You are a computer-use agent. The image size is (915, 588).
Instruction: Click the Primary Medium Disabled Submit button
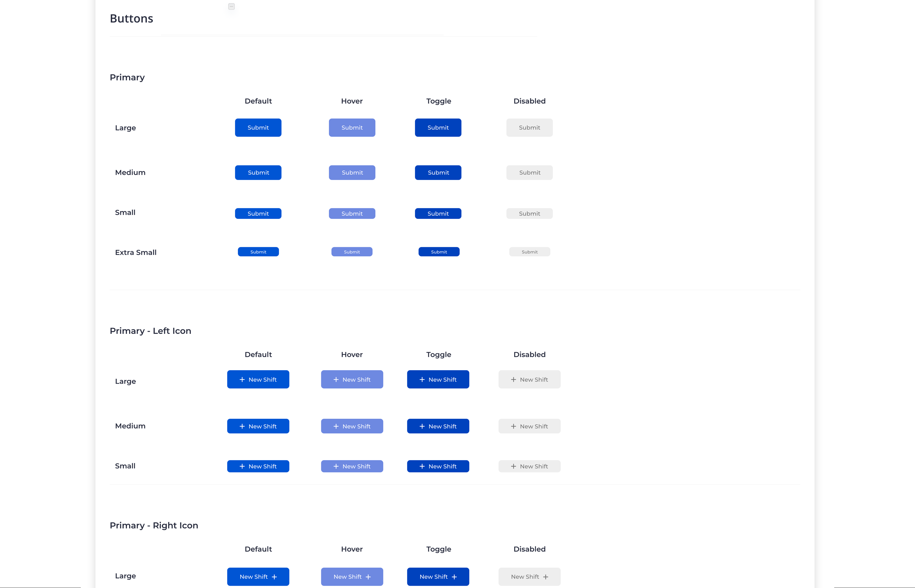(x=529, y=172)
